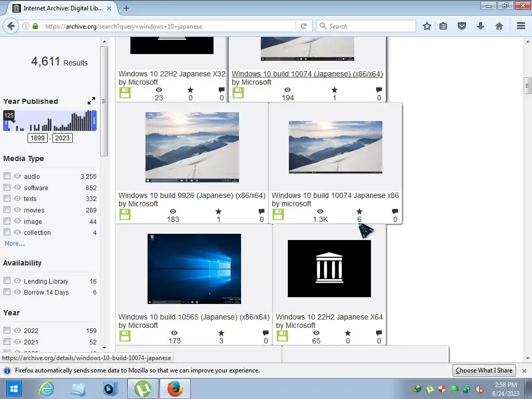The height and width of the screenshot is (399, 532).
Task: Check the Borrow 14 Days checkbox
Action: [7, 292]
